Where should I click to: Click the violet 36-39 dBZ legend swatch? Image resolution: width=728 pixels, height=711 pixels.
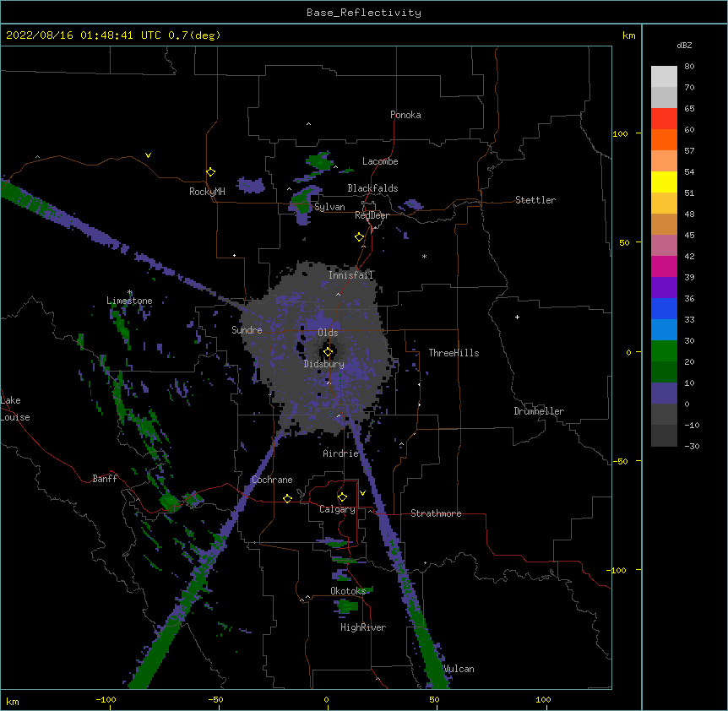664,288
